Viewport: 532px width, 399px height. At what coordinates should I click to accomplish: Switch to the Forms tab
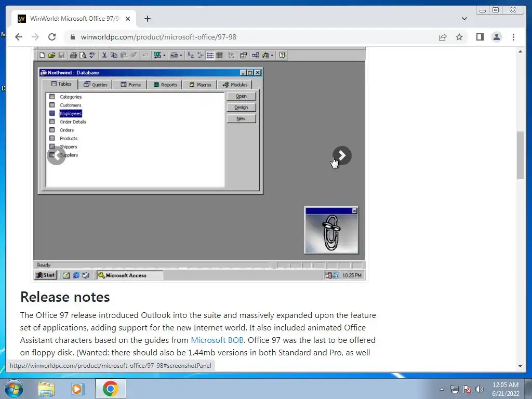[130, 85]
